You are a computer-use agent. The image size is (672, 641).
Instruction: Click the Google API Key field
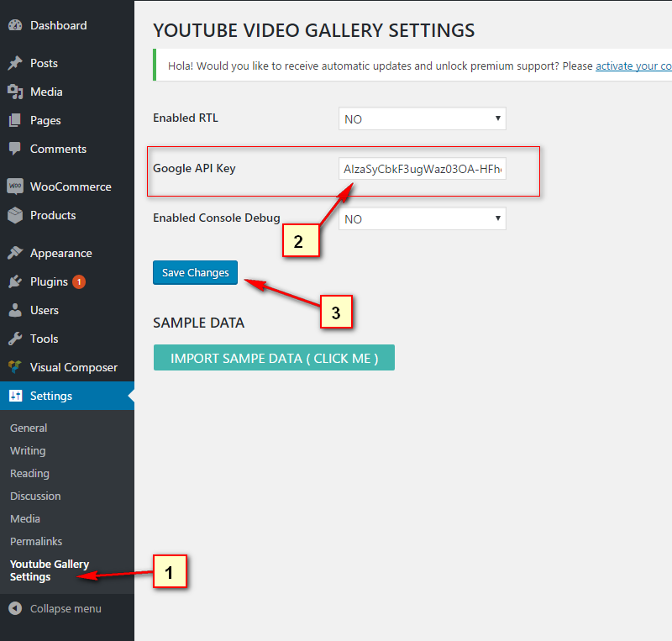pyautogui.click(x=422, y=170)
